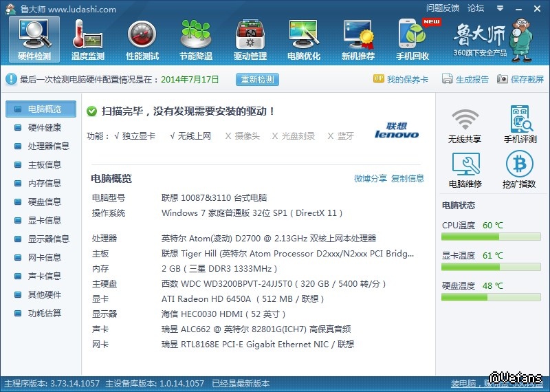The height and width of the screenshot is (392, 550).
Task: Click the CPU温度 progress bar
Action: (491, 237)
